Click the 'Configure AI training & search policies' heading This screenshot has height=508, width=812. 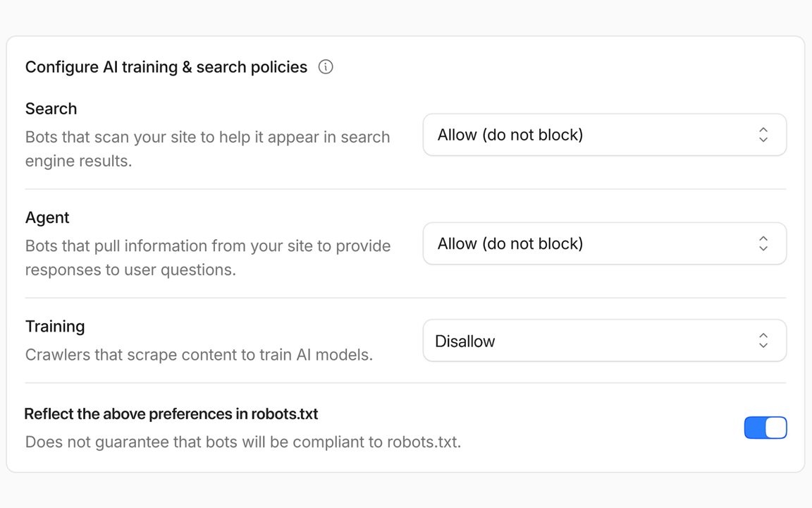[x=166, y=67]
